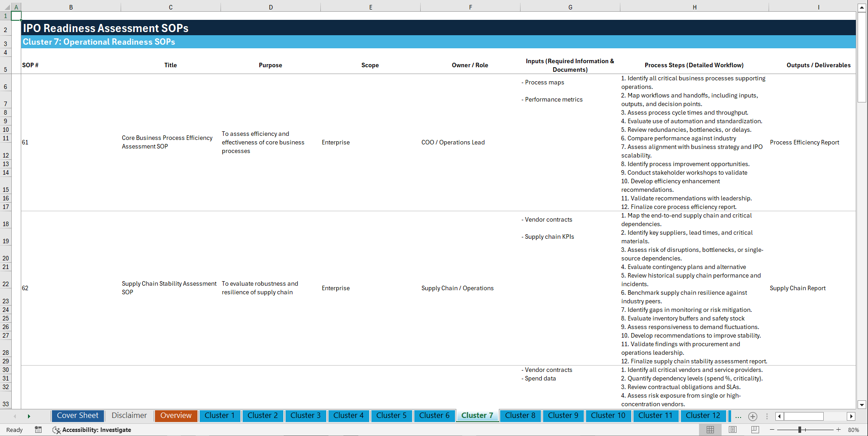Switch to Normal view in the status bar
This screenshot has height=436, width=868.
coord(710,430)
